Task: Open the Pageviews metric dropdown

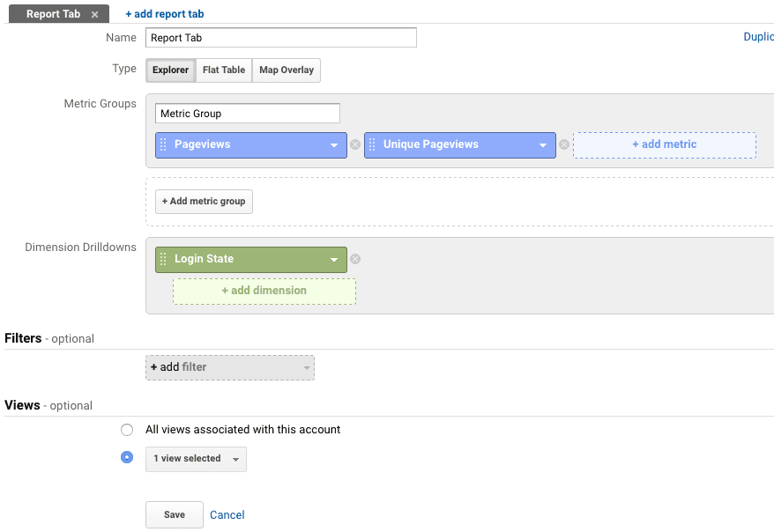Action: tap(334, 144)
